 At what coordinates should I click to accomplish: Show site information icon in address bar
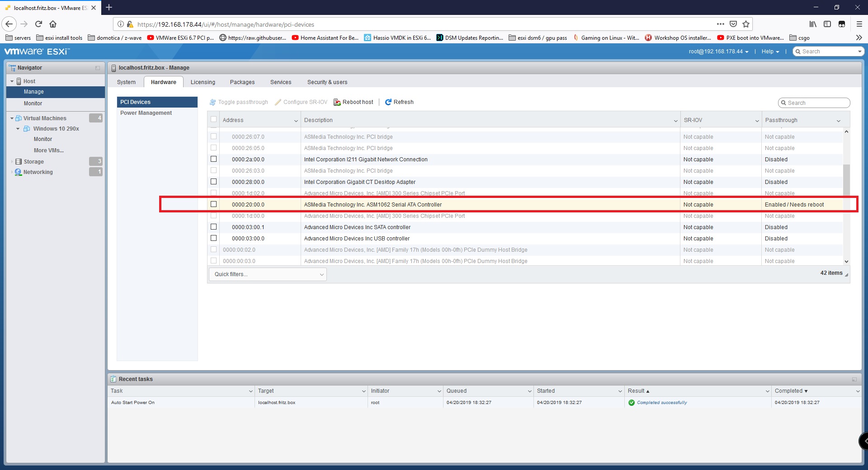[121, 24]
